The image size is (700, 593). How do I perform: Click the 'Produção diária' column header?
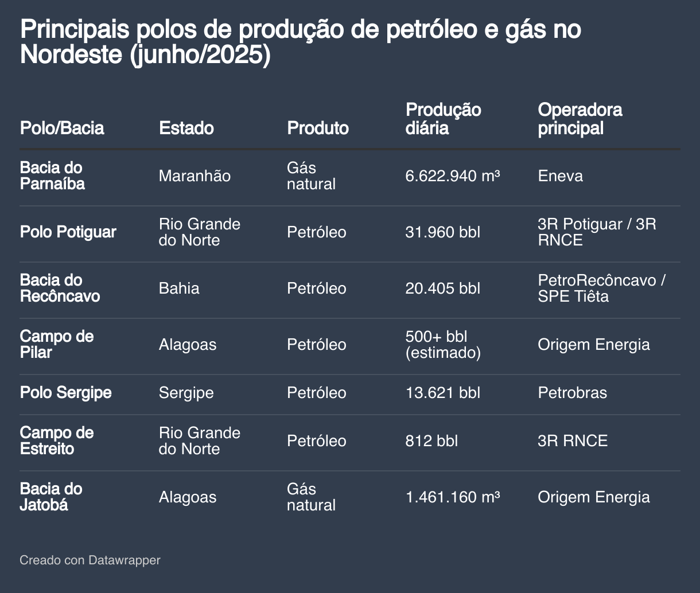443,119
